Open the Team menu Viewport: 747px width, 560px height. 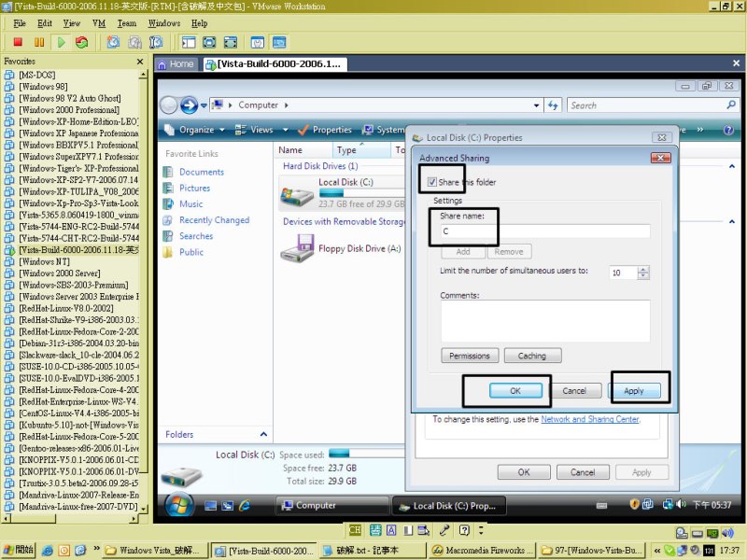point(127,23)
